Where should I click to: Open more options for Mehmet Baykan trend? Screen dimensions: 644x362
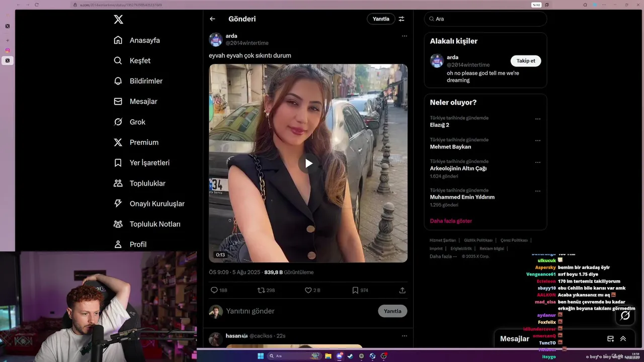coord(537,141)
